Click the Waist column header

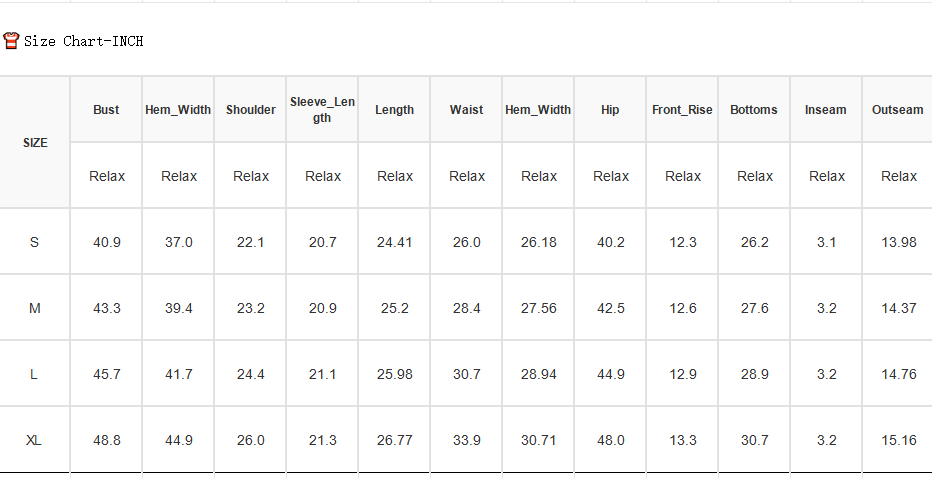coord(467,109)
